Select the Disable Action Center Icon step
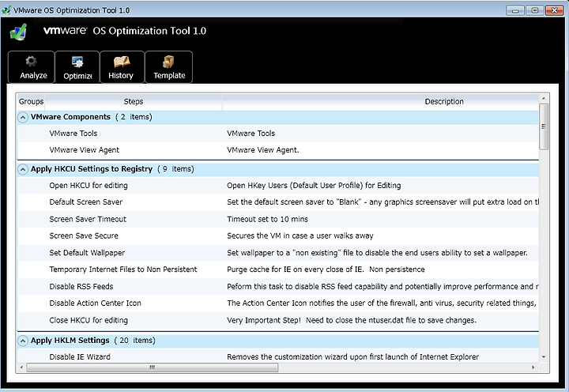 pos(95,303)
